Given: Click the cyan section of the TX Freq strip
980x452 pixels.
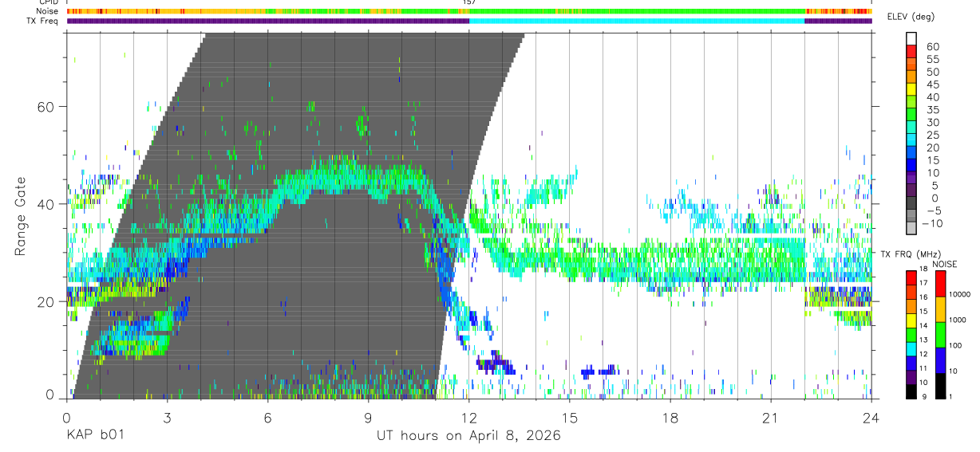Looking at the screenshot, I should (637, 21).
